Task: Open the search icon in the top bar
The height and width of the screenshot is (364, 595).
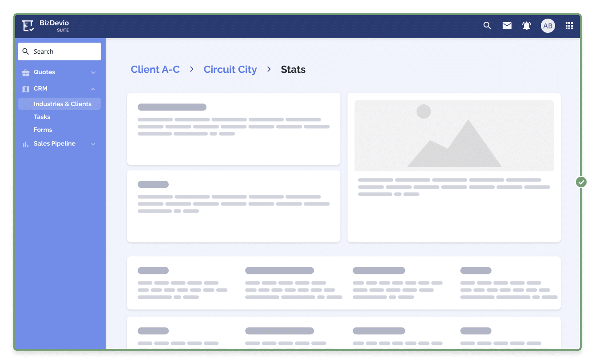Action: [487, 26]
